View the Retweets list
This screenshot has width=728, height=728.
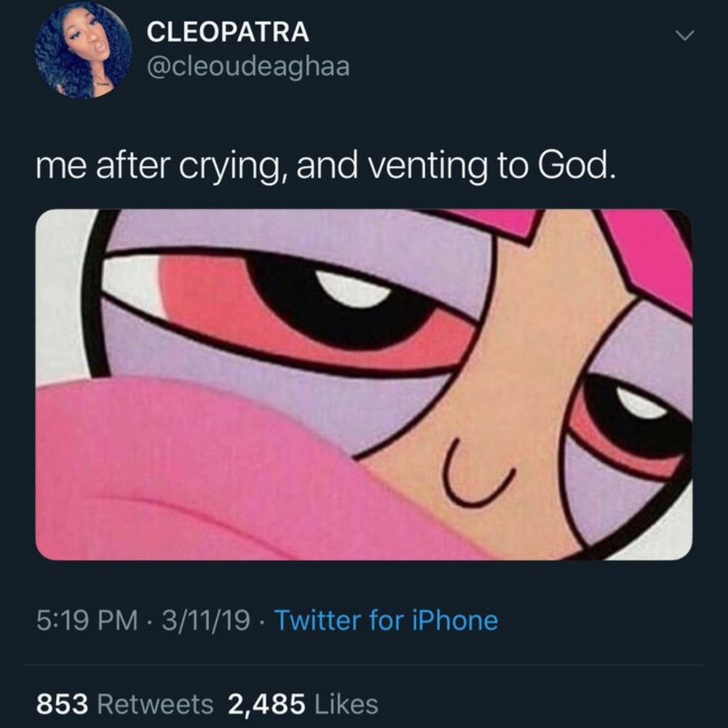pyautogui.click(x=155, y=704)
